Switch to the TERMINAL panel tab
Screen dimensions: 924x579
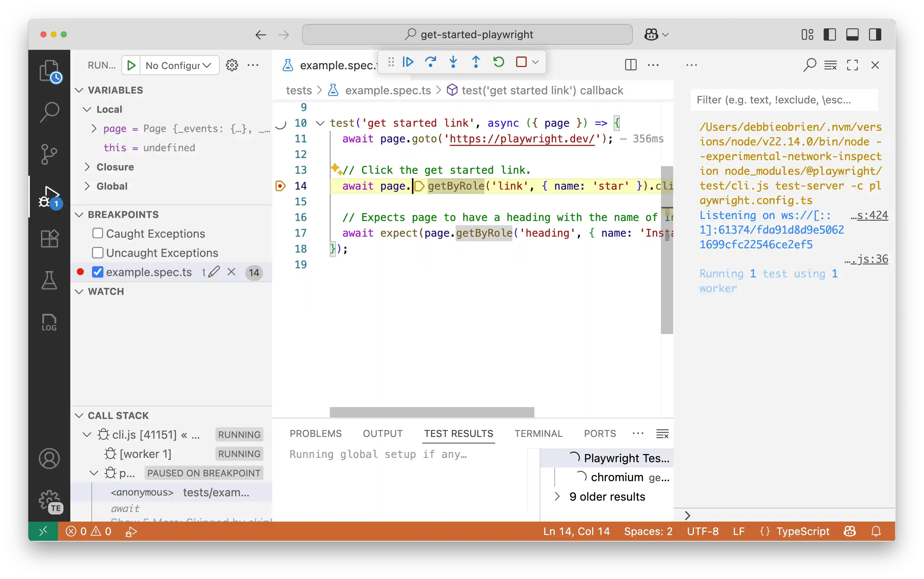(538, 433)
